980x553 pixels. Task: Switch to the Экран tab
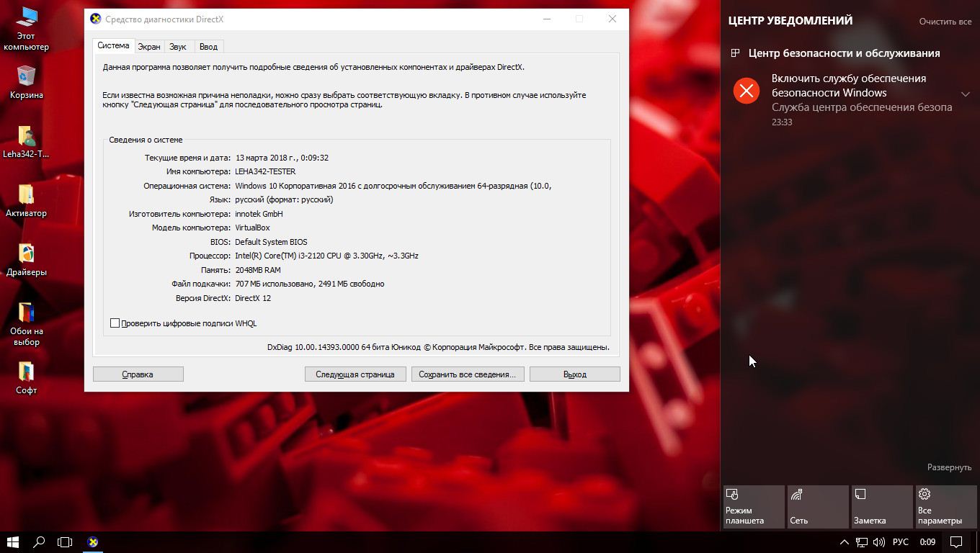[x=149, y=47]
